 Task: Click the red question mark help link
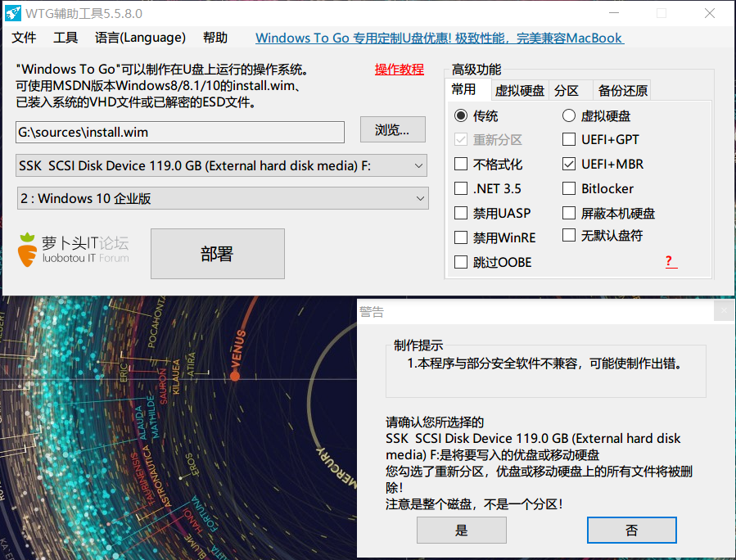point(671,261)
